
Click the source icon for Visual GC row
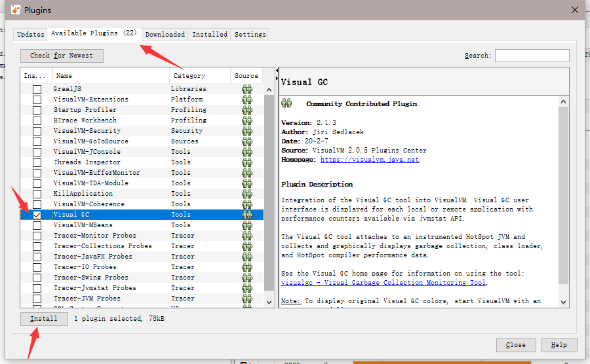tap(247, 215)
